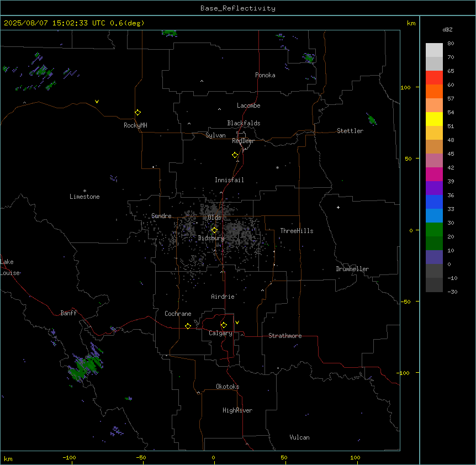Click the Base_Reflectivity title
Image resolution: width=476 pixels, height=465 pixels.
238,8
